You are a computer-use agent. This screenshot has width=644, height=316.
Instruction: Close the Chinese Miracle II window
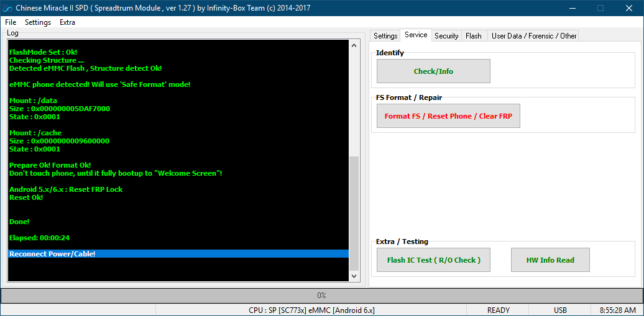click(629, 8)
